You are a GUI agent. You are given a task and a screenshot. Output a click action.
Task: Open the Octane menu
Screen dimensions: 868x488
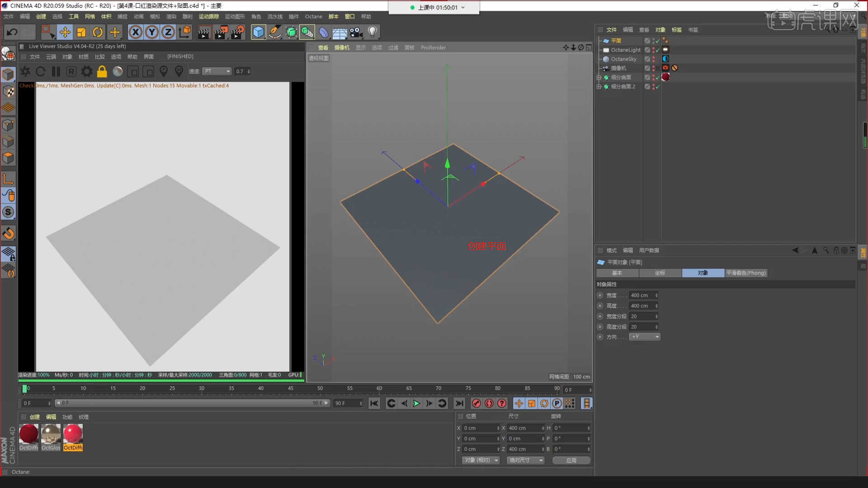pos(314,16)
